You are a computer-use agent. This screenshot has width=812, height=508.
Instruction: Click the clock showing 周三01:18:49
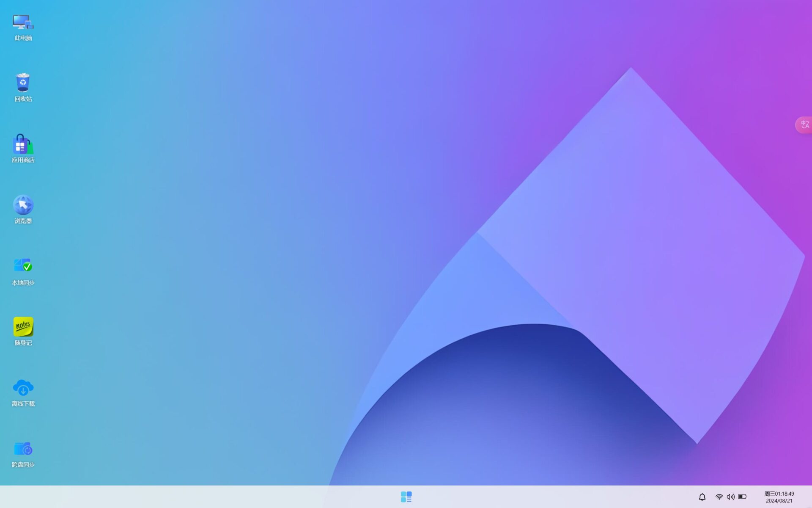[x=779, y=494]
